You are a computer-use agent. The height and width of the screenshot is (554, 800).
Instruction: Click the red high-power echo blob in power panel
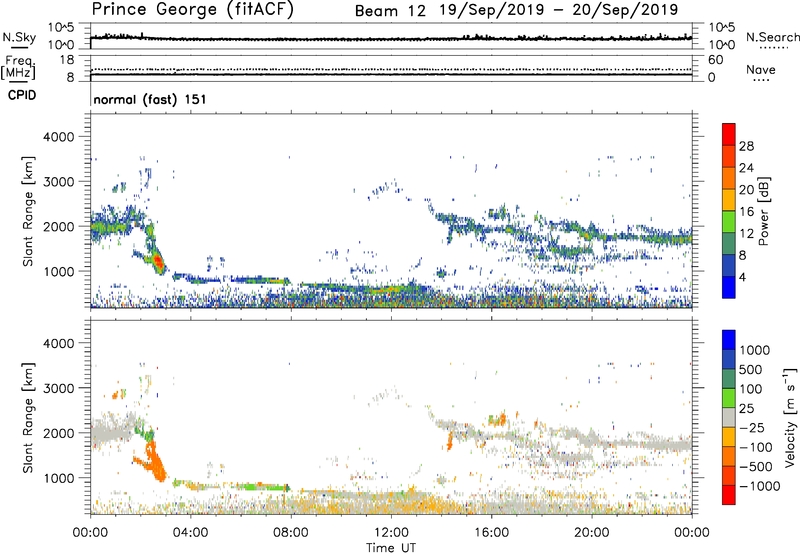tap(158, 262)
